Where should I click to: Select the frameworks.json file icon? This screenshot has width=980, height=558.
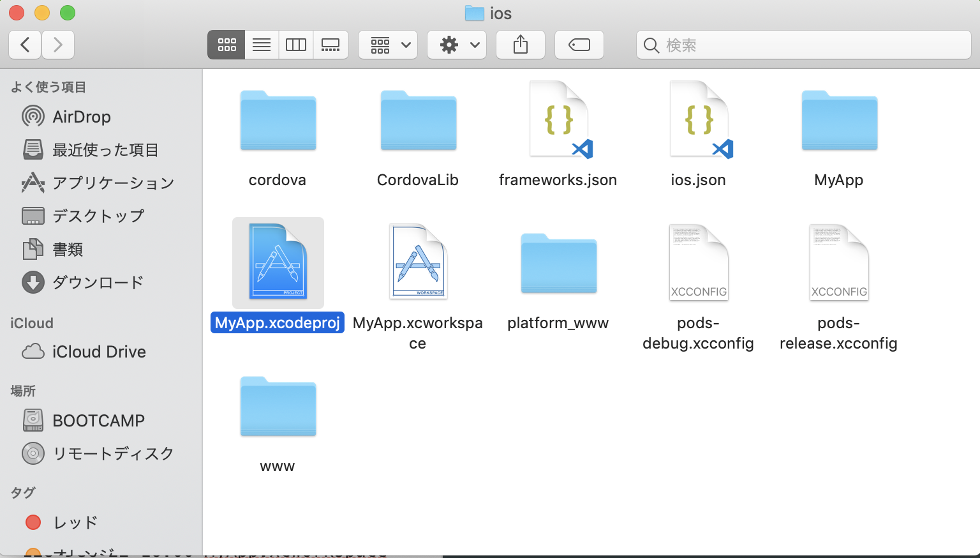coord(560,119)
